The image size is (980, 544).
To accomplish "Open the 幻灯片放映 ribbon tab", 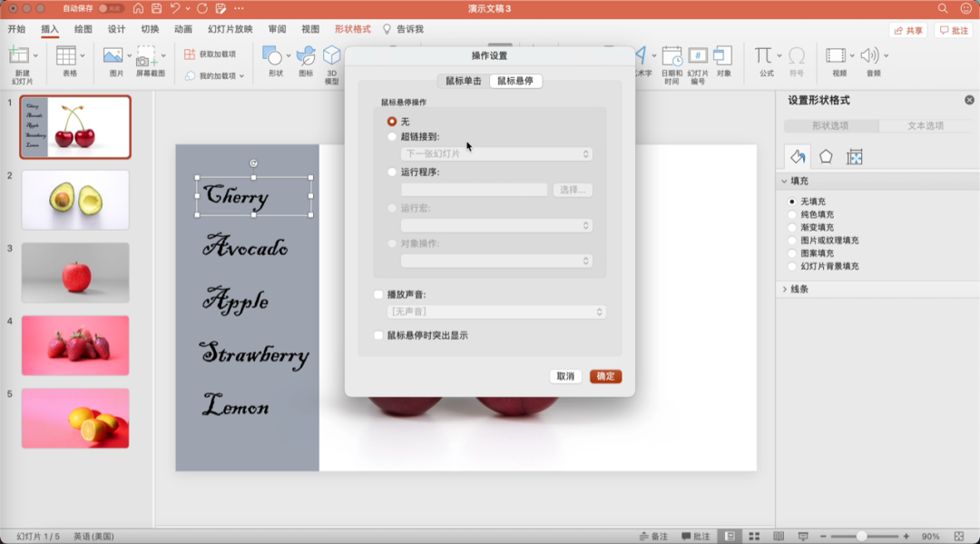I will pyautogui.click(x=230, y=29).
